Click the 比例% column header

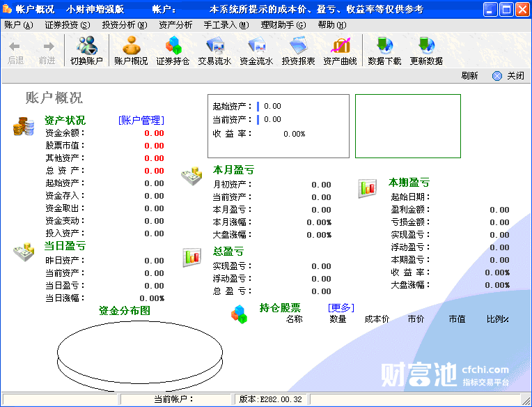click(x=498, y=319)
